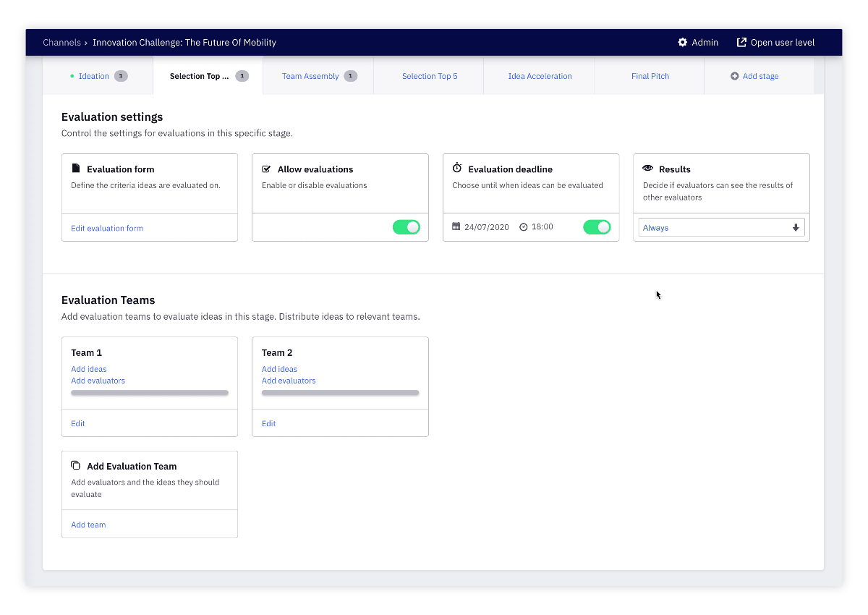Click the Team 1 card title
868x615 pixels.
click(x=87, y=352)
